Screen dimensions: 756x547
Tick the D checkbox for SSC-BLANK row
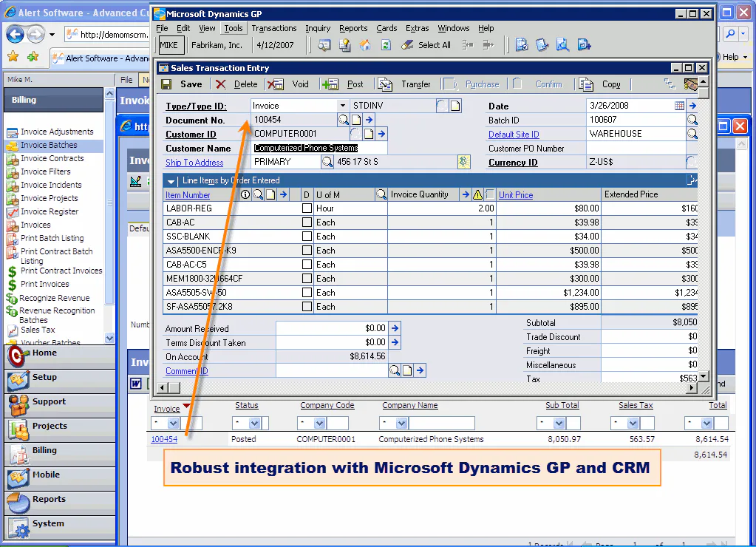click(307, 237)
